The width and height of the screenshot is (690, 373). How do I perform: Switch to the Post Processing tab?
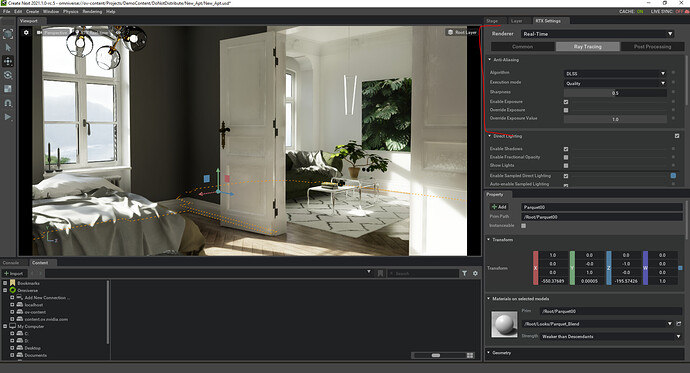(652, 47)
